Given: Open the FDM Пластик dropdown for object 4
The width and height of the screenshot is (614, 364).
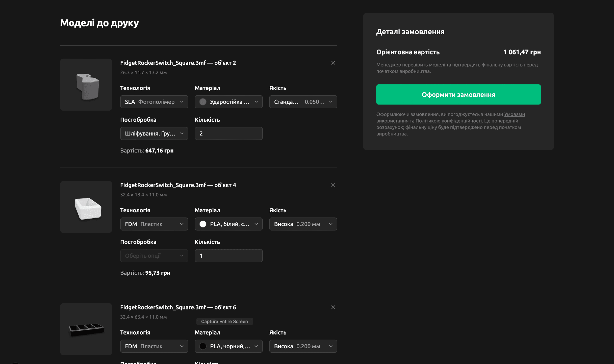Looking at the screenshot, I should [154, 224].
